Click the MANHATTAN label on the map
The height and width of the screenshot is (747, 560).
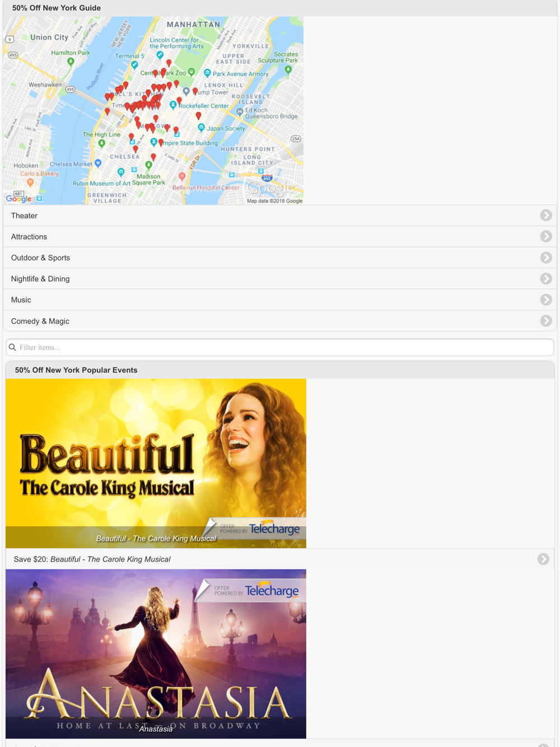pyautogui.click(x=194, y=25)
